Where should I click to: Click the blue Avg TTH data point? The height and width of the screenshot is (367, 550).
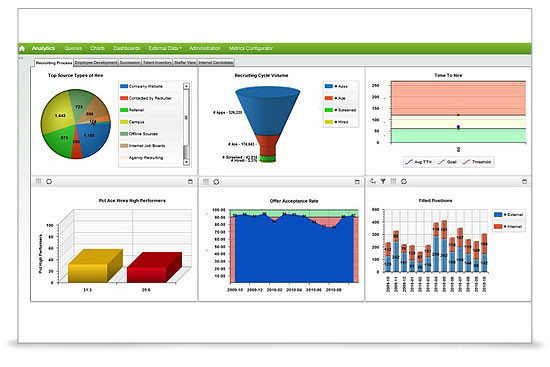(x=458, y=127)
